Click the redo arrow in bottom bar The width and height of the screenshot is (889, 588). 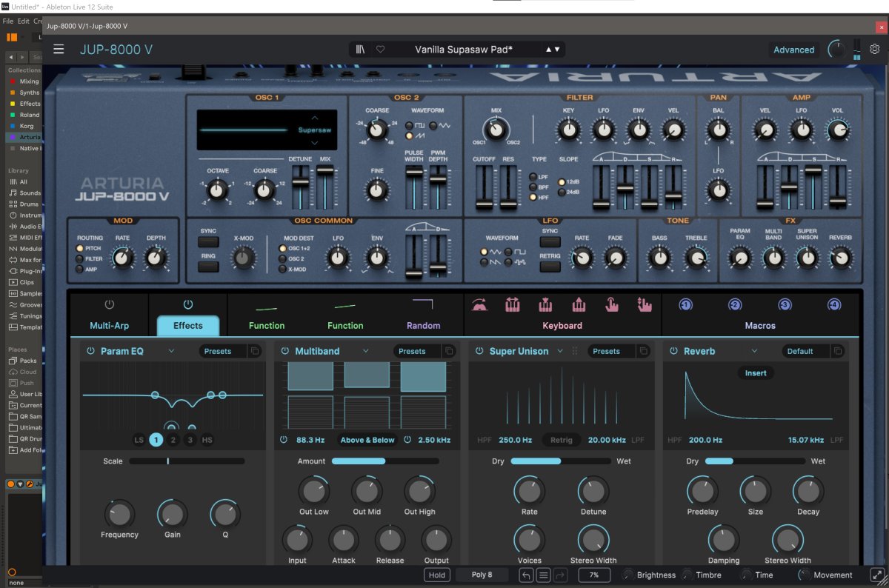click(x=560, y=575)
